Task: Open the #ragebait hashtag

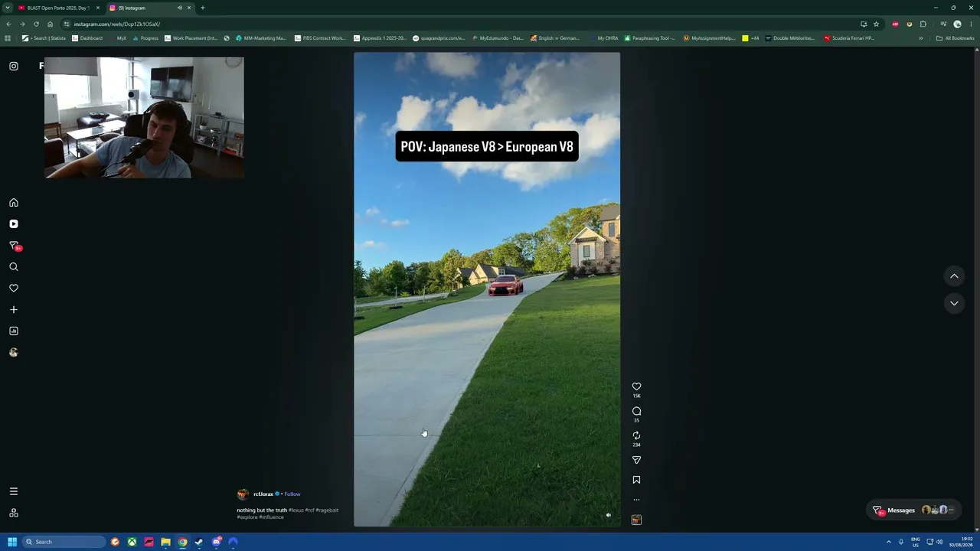Action: click(x=328, y=510)
